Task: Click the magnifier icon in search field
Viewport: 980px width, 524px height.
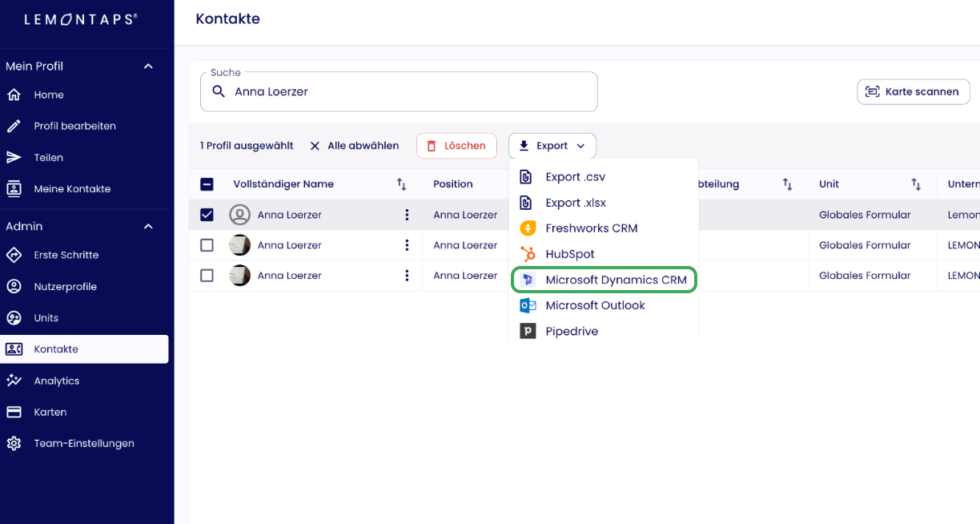Action: coord(219,91)
